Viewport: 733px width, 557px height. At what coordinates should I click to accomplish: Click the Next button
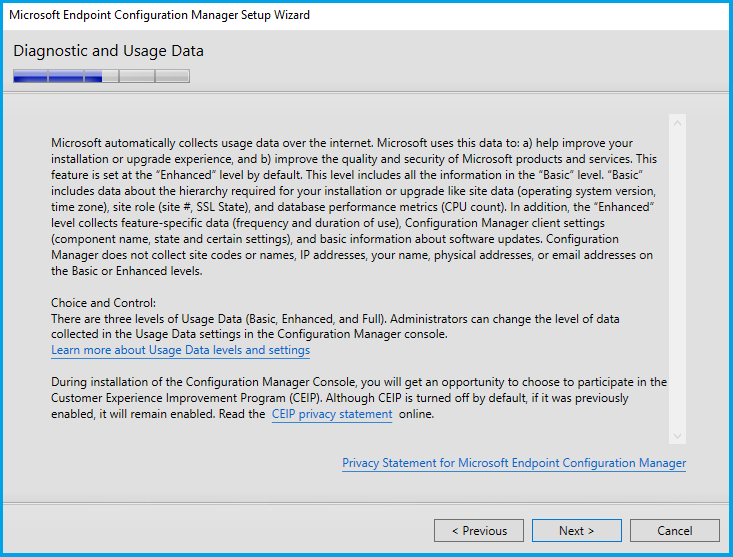pos(576,531)
